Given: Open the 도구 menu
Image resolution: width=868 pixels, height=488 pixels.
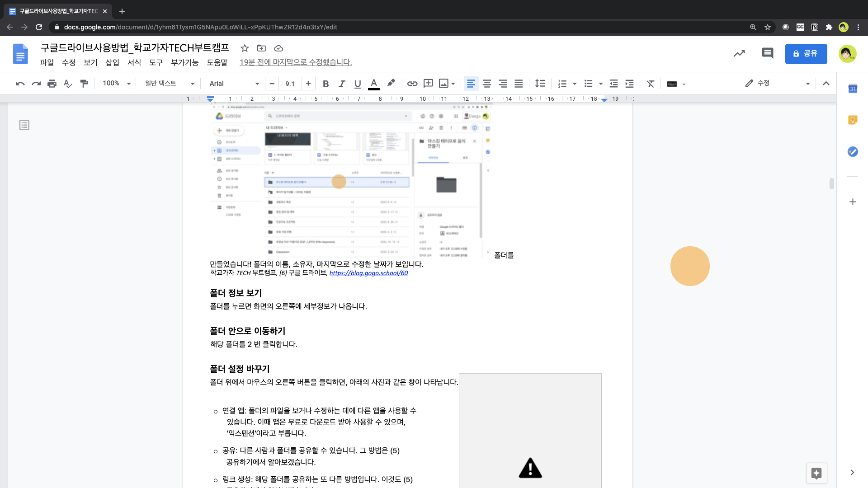Looking at the screenshot, I should (x=156, y=62).
